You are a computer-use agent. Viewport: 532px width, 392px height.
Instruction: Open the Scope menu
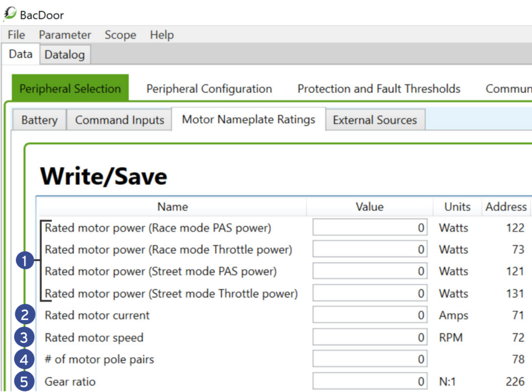pos(120,35)
